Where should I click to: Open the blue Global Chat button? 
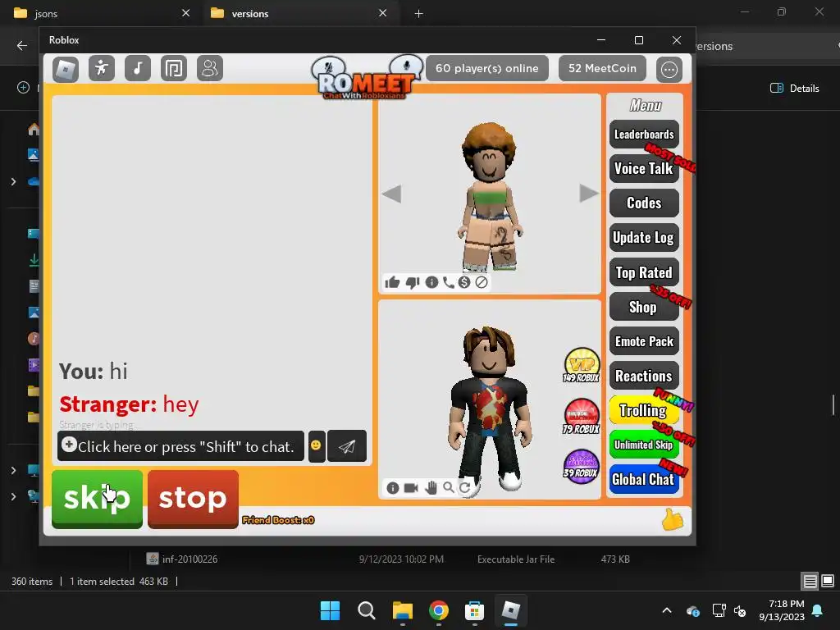644,479
